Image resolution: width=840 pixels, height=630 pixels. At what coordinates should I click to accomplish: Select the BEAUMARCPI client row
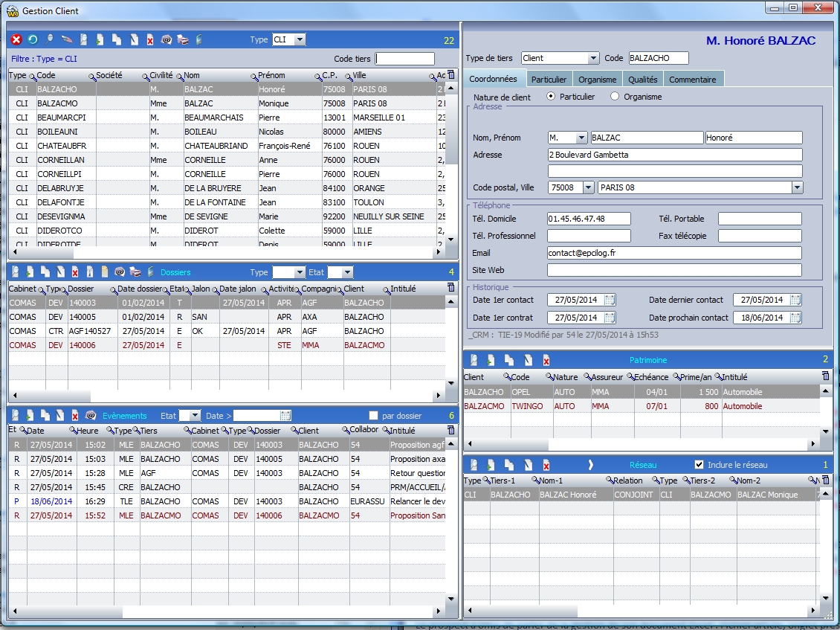click(227, 118)
